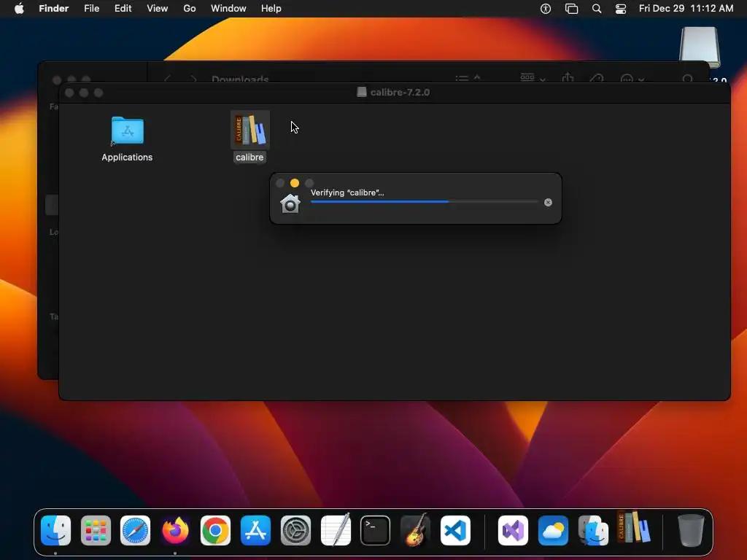Click the Verifying calibre progress bar
The image size is (747, 560).
pyautogui.click(x=424, y=202)
